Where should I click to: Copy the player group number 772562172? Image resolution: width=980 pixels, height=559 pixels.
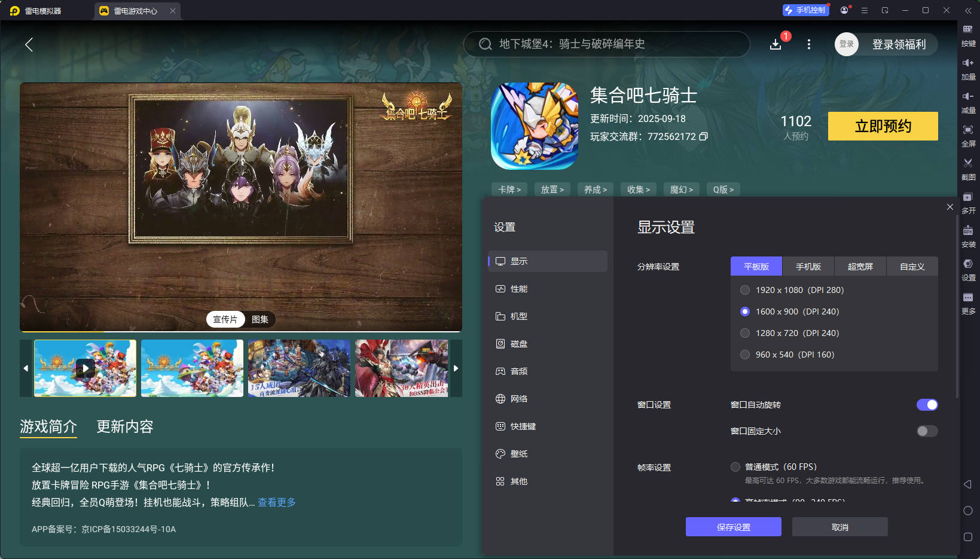[x=704, y=136]
